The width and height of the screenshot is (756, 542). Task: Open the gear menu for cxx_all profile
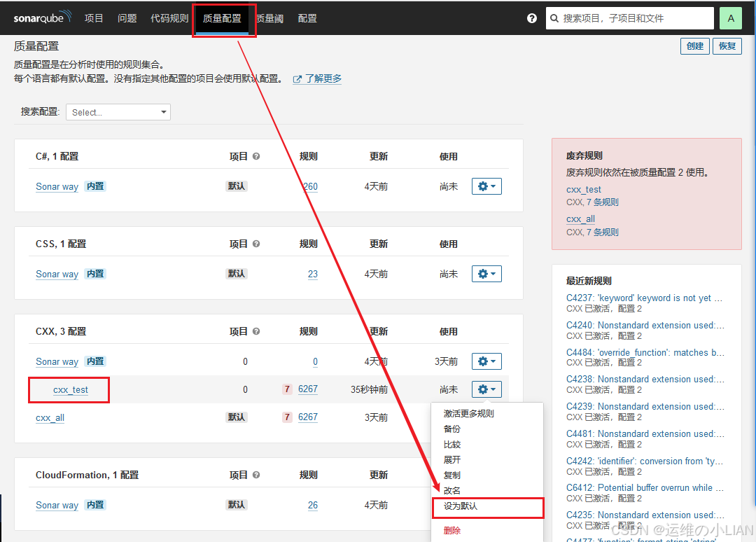(x=486, y=417)
